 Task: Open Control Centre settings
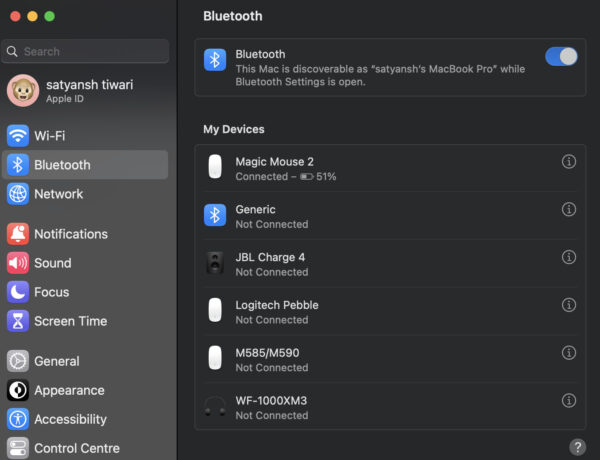pyautogui.click(x=85, y=448)
